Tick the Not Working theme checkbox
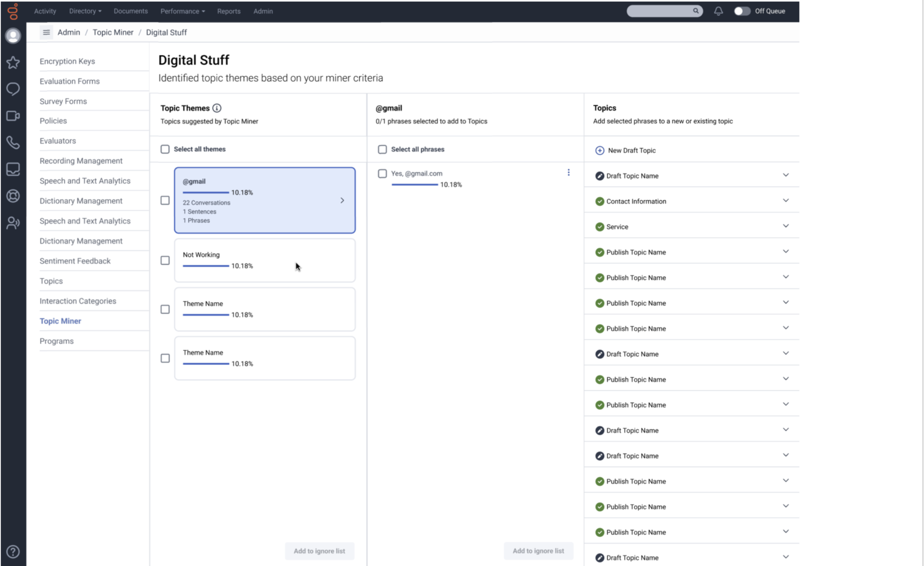Viewport: 924px width, 566px height. click(165, 261)
